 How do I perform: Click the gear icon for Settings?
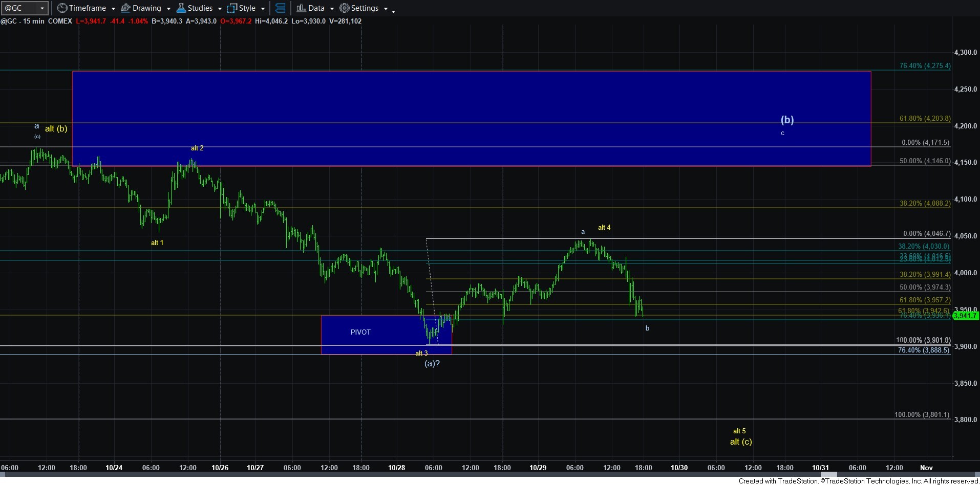tap(345, 8)
